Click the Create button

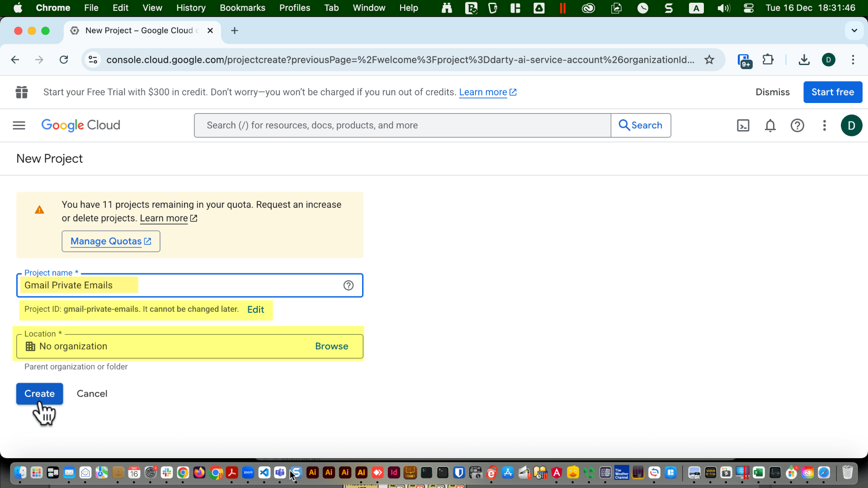[x=39, y=394]
